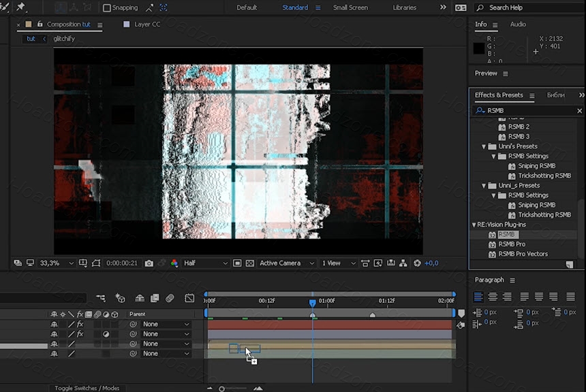Enable the Snapping checkbox
Screen dimensions: 586x392
click(x=106, y=8)
